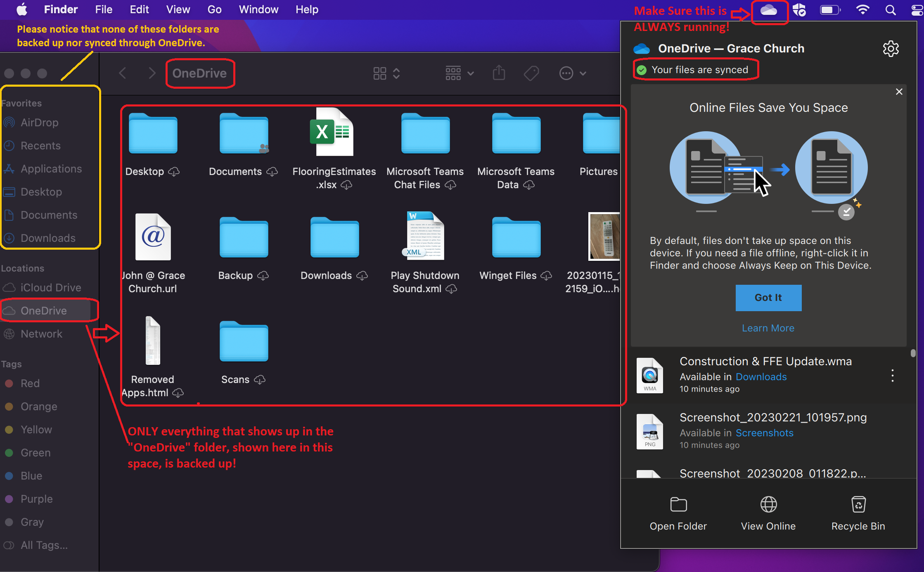This screenshot has height=572, width=924.
Task: Close the Online Files Save You Space card
Action: click(899, 92)
